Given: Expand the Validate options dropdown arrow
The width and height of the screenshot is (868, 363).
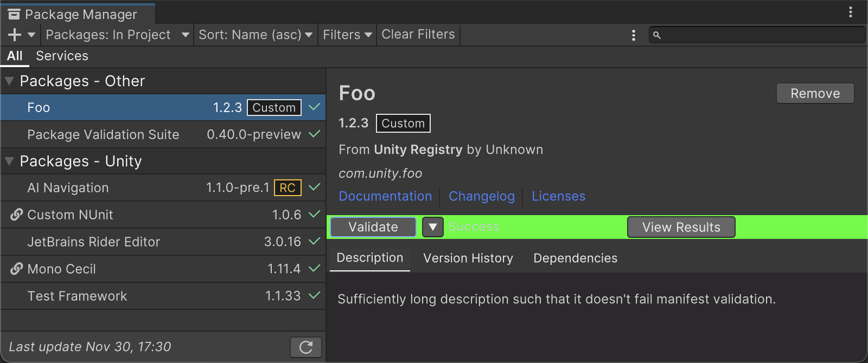Looking at the screenshot, I should [433, 227].
